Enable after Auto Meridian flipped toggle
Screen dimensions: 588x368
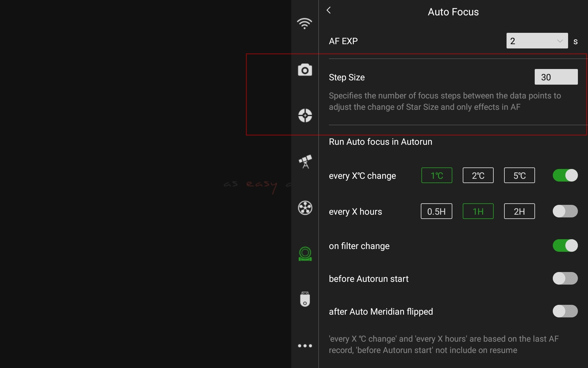point(565,311)
